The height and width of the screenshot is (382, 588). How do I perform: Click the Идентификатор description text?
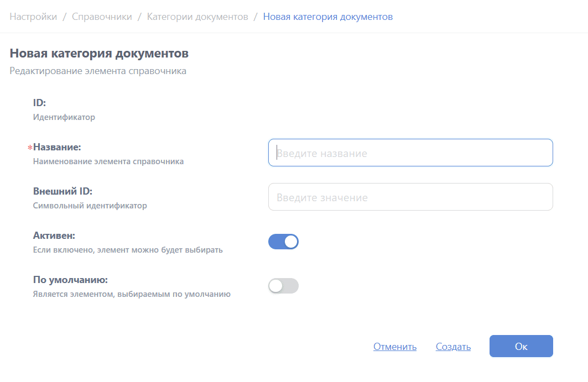pos(64,117)
